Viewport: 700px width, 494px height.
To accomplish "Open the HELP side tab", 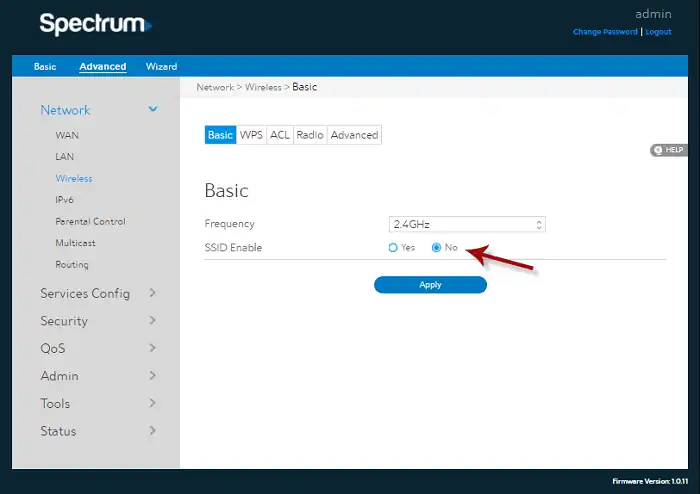I will 668,150.
